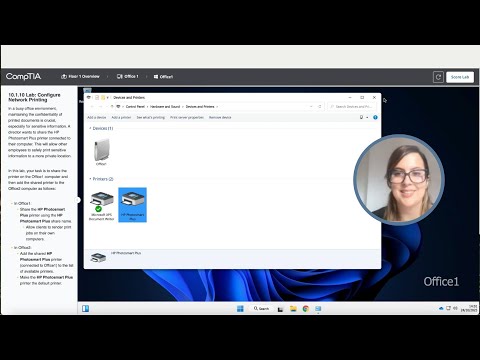The height and width of the screenshot is (360, 480).
Task: Click Devices and Printers breadcrumb
Action: coord(200,107)
